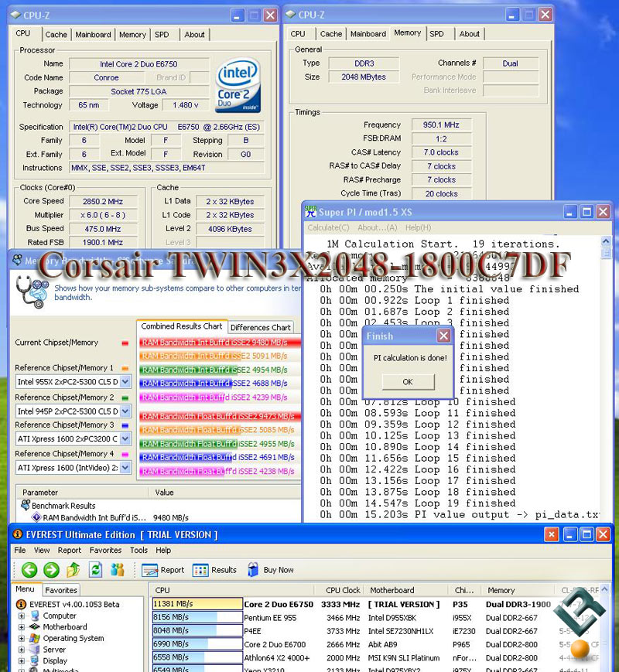Click Buy Now in EVEREST toolbar
The height and width of the screenshot is (672, 619).
tap(271, 570)
